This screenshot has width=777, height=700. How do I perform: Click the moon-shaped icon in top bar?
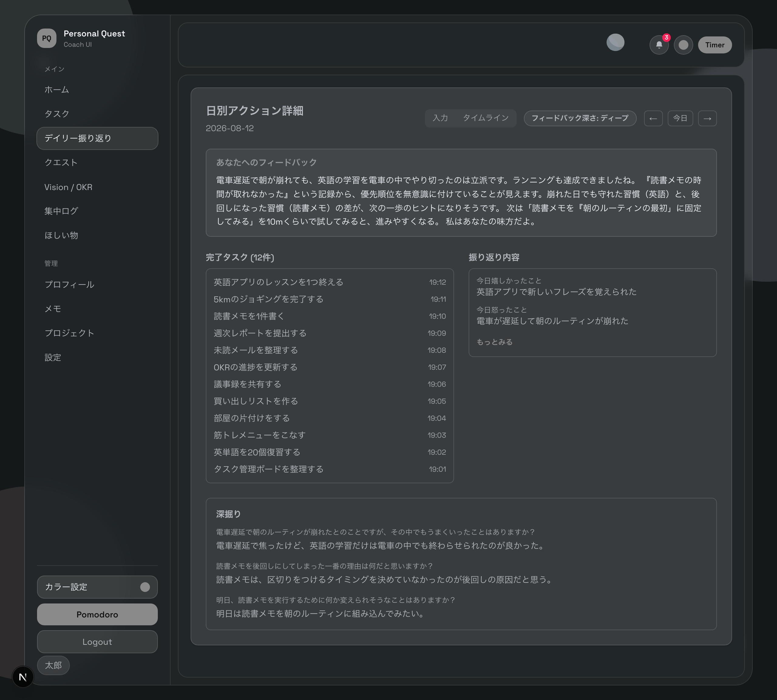click(615, 42)
